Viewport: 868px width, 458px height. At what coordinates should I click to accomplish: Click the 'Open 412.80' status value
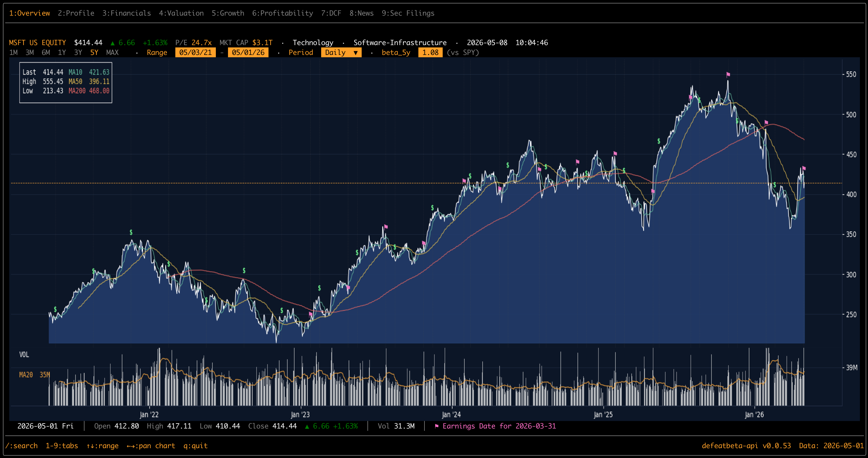point(117,426)
